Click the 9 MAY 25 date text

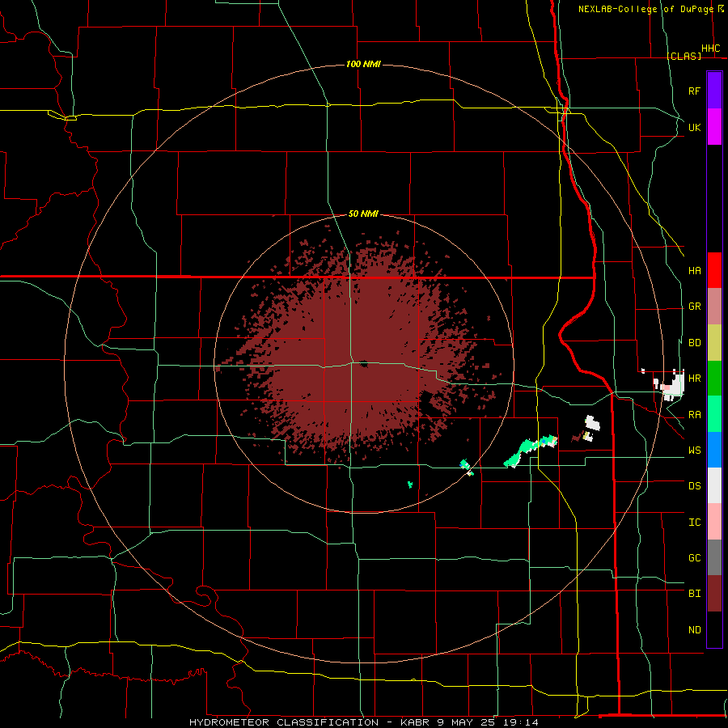pyautogui.click(x=466, y=722)
